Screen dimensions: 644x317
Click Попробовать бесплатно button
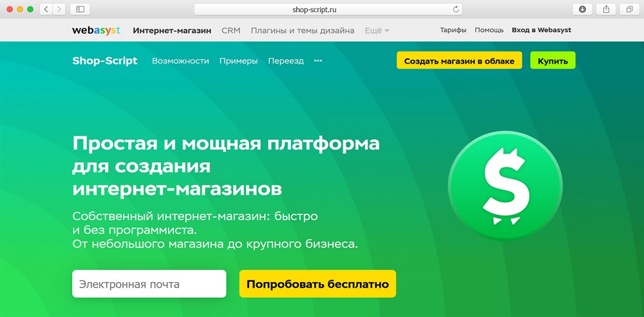pos(317,283)
